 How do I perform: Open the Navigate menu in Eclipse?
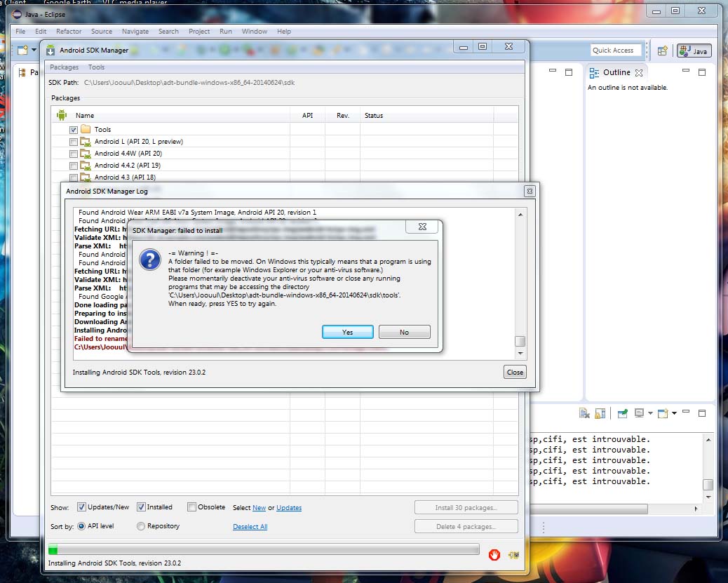(x=135, y=31)
